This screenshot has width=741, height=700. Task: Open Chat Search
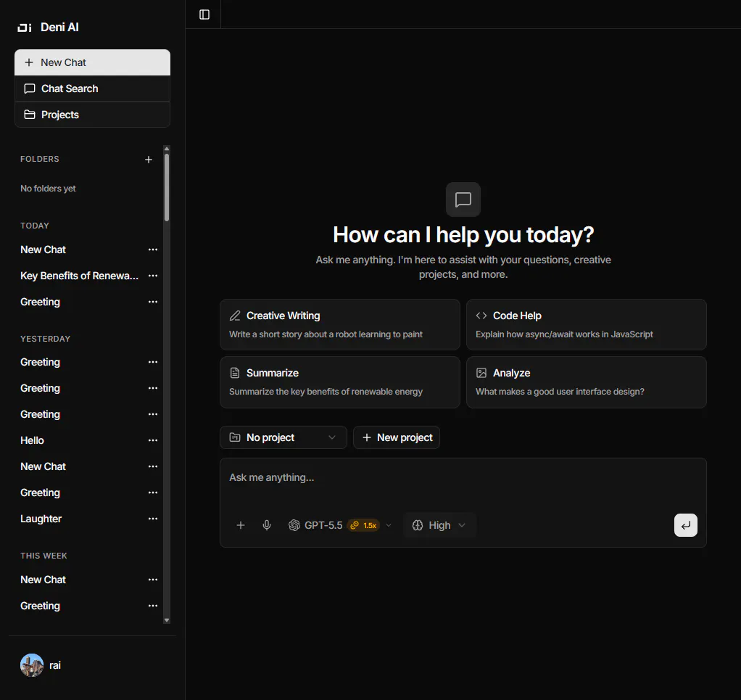pyautogui.click(x=92, y=88)
